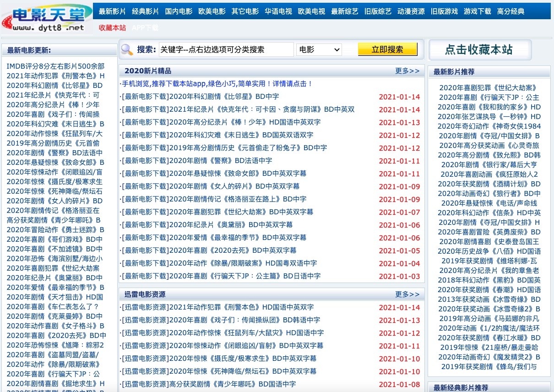
Task: Expand 更多>> in the 迅雷电影资源 section
Action: point(407,294)
